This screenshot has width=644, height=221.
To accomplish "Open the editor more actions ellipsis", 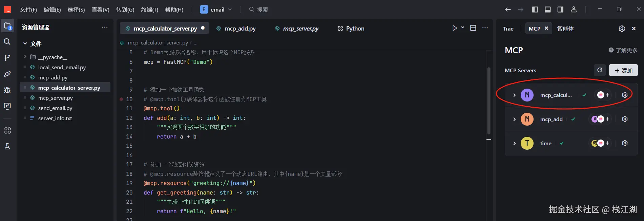I will click(485, 28).
